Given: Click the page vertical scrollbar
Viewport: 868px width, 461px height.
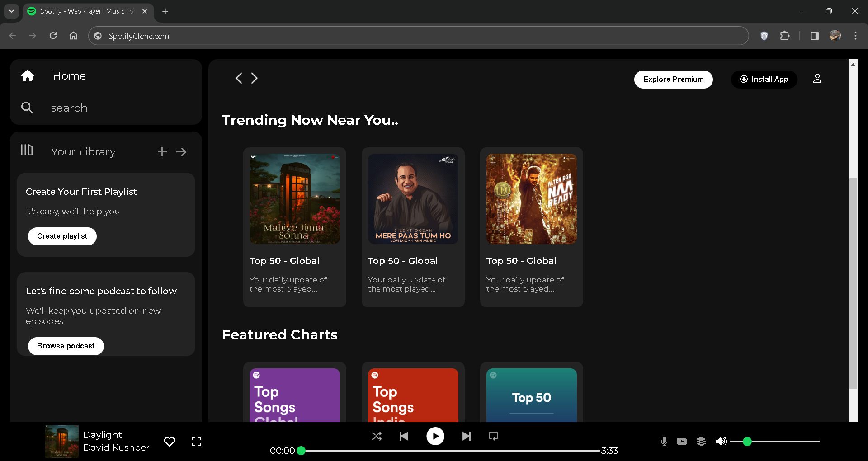Looking at the screenshot, I should [x=853, y=283].
